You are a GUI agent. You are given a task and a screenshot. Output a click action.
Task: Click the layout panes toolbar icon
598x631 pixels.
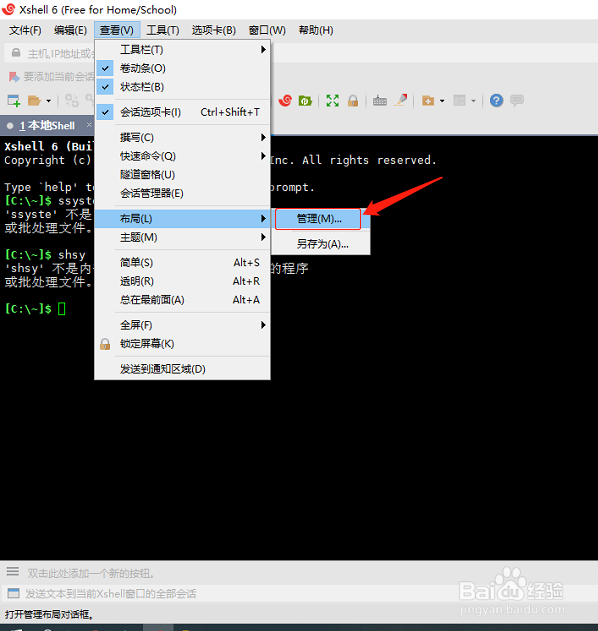(459, 101)
